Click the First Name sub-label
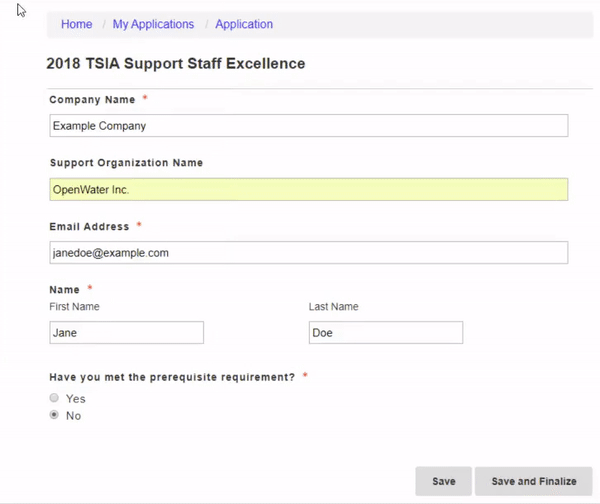Image resolution: width=600 pixels, height=504 pixels. (74, 307)
